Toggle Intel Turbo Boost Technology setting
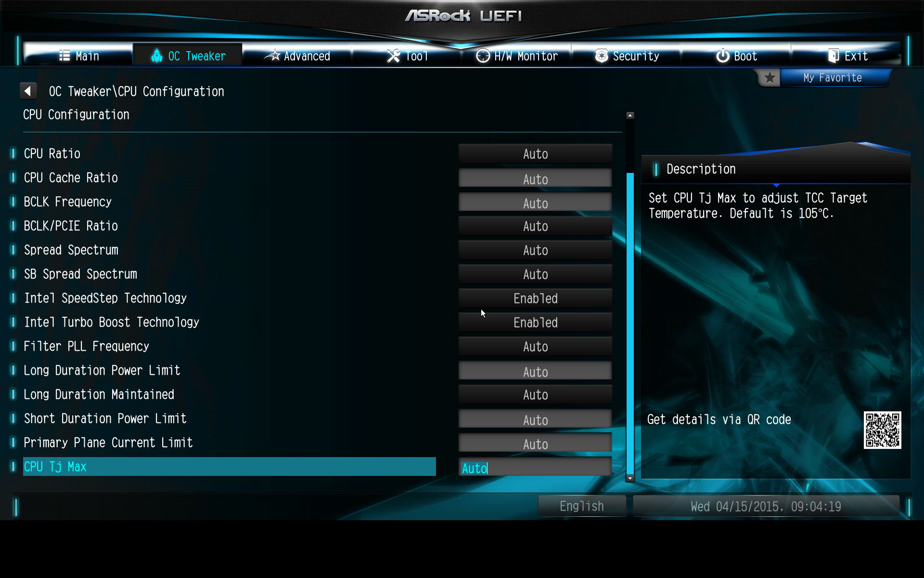 tap(535, 322)
